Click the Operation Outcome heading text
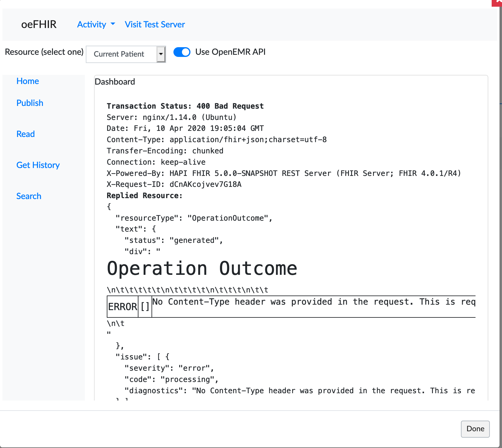 [x=202, y=268]
